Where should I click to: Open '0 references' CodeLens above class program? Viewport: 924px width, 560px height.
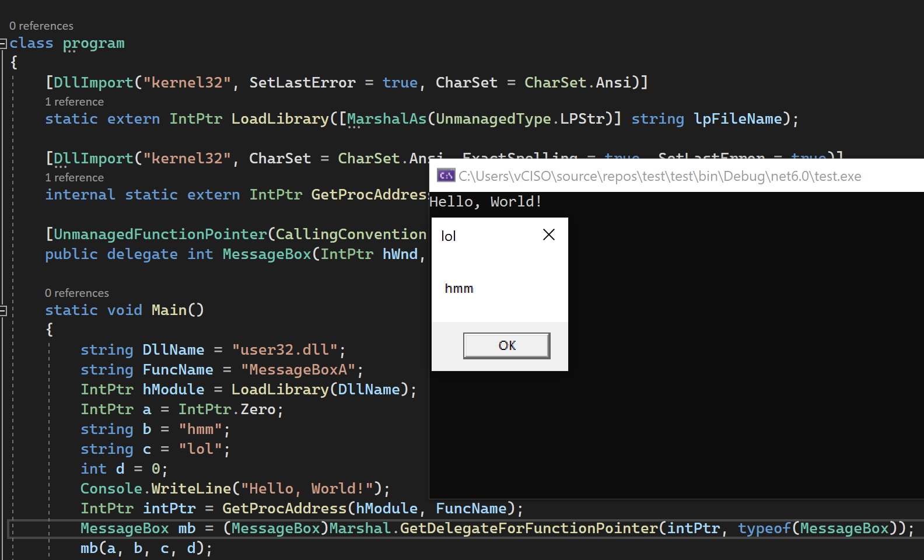(41, 26)
